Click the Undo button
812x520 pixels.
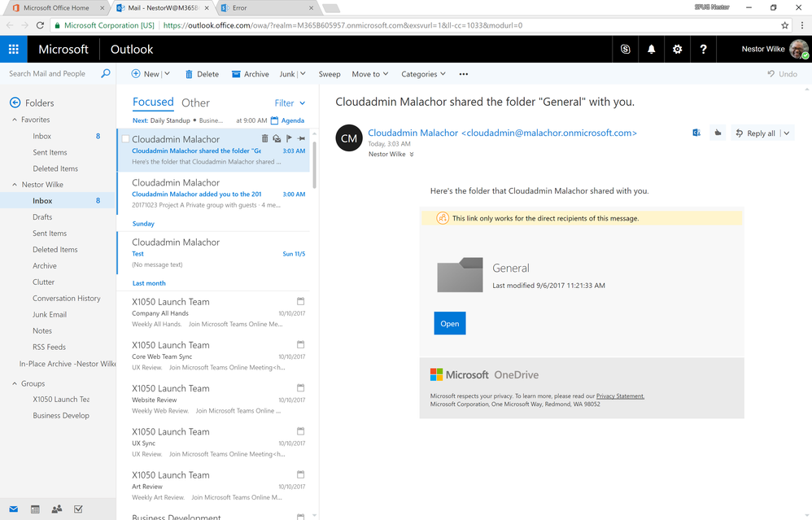782,74
